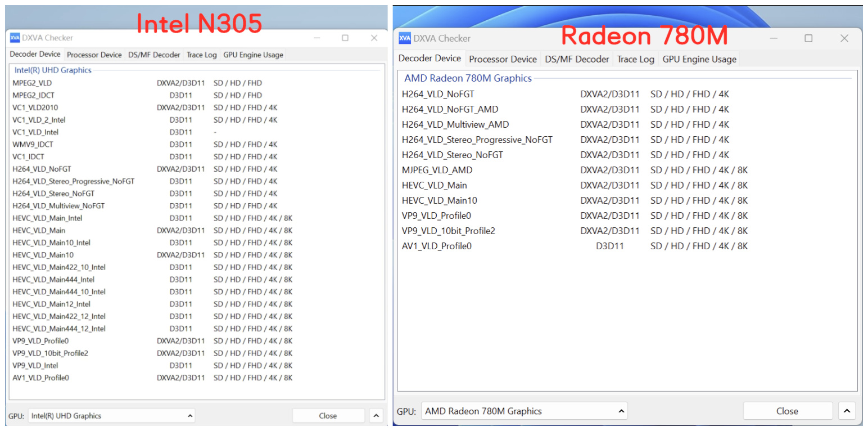
Task: Maximize the Radeon DXVA Checker window
Action: click(808, 38)
